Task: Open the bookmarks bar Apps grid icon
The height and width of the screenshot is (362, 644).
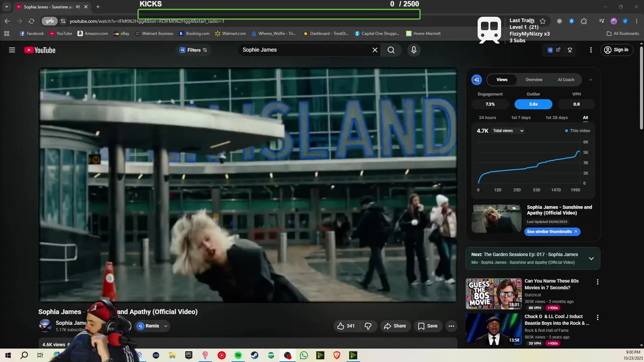Action: click(x=7, y=34)
